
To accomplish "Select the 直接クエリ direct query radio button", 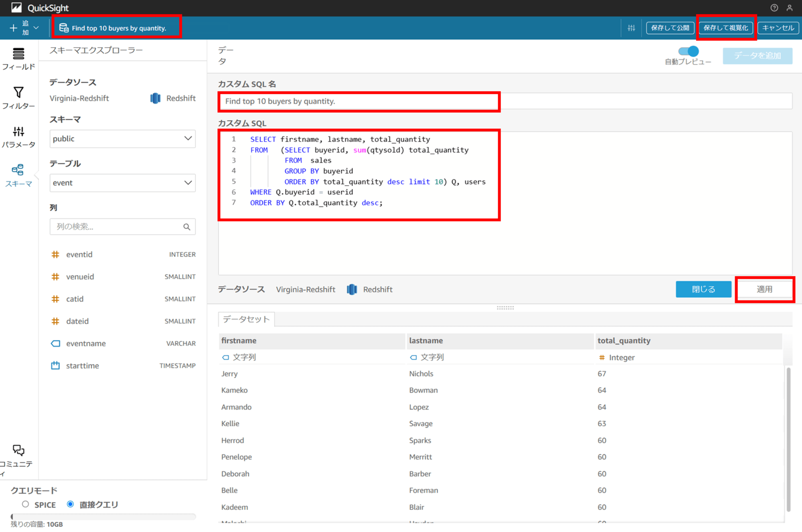I will point(70,504).
